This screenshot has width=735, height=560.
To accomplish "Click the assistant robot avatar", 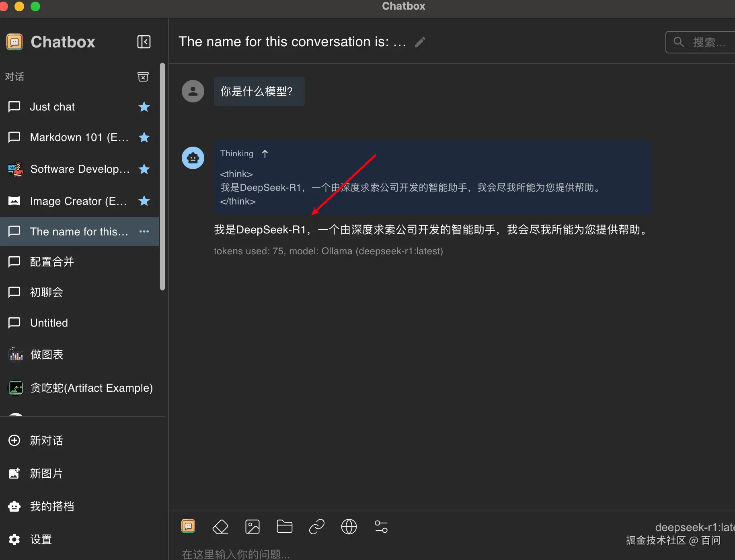I will tap(193, 158).
